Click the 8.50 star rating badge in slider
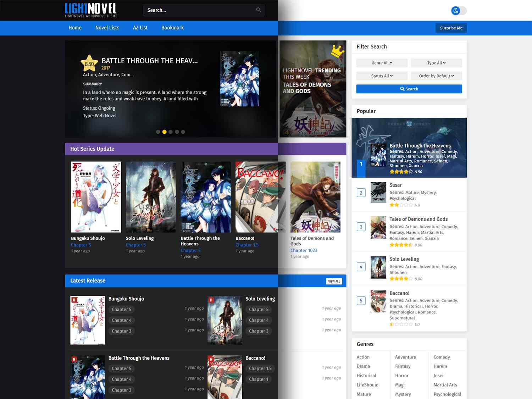Viewport: 532px width, 399px height. click(89, 63)
